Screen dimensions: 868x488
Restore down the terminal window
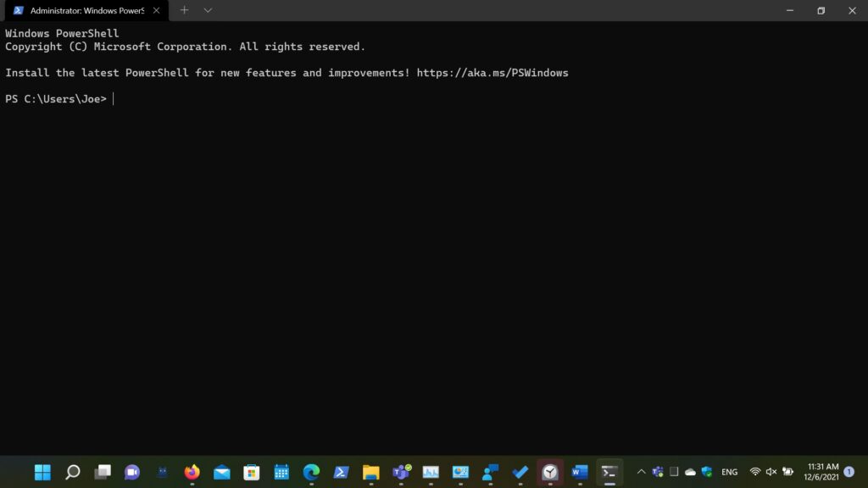(821, 10)
